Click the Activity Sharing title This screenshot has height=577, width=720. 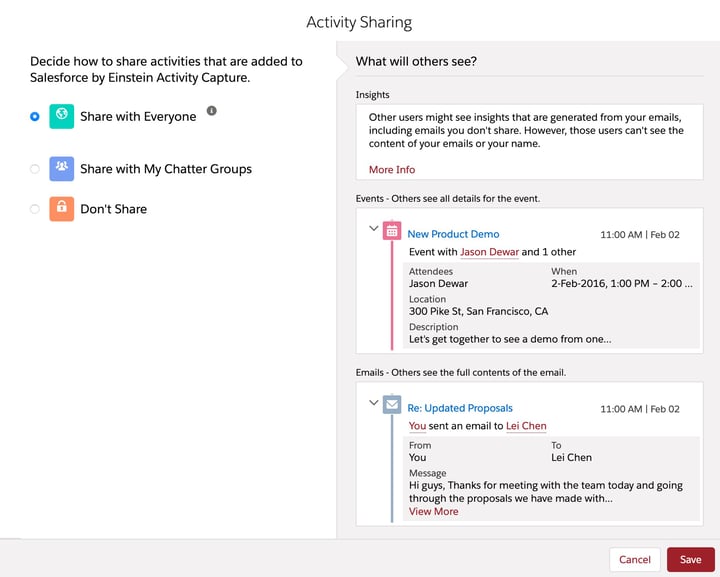[359, 22]
